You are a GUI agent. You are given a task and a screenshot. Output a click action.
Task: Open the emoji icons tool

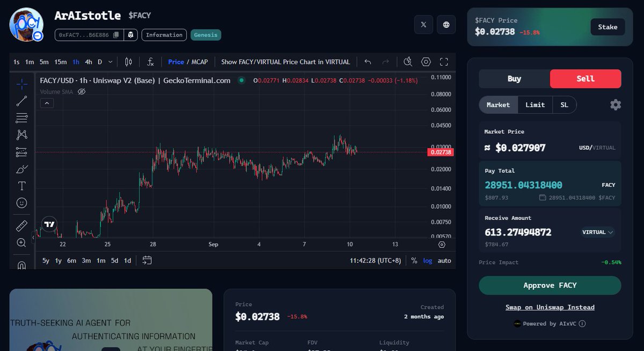point(22,203)
